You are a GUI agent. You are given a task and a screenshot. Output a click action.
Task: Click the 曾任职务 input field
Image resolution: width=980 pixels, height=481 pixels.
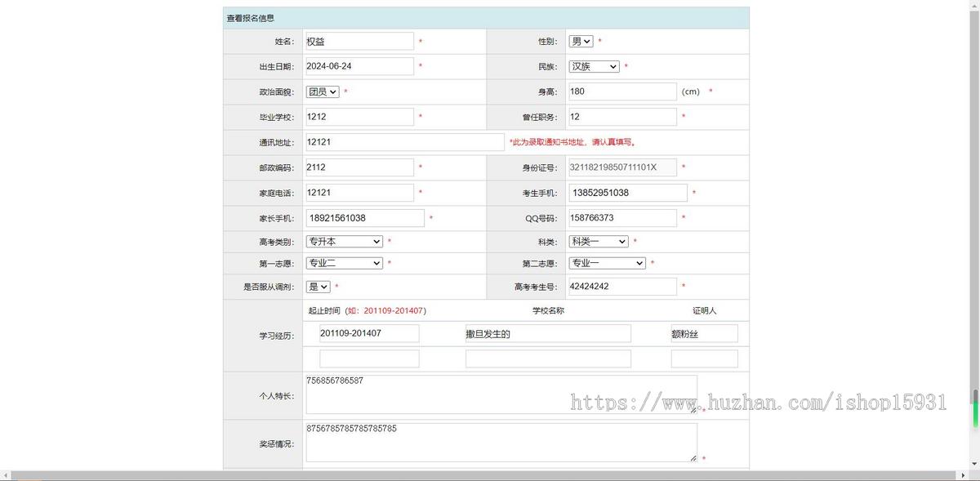(621, 118)
